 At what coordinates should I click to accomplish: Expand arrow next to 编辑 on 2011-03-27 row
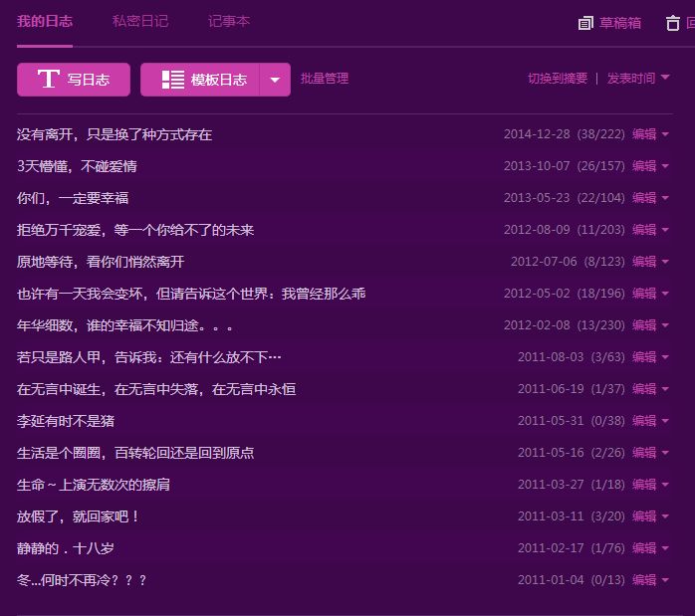coord(665,485)
